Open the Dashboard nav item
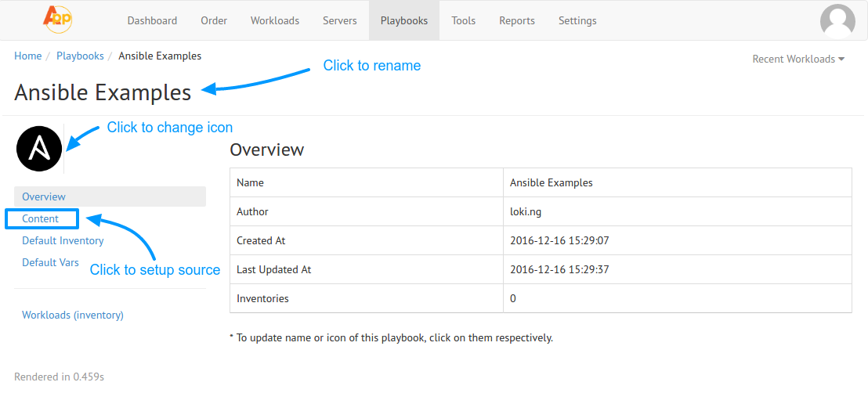The image size is (868, 411). (x=152, y=20)
